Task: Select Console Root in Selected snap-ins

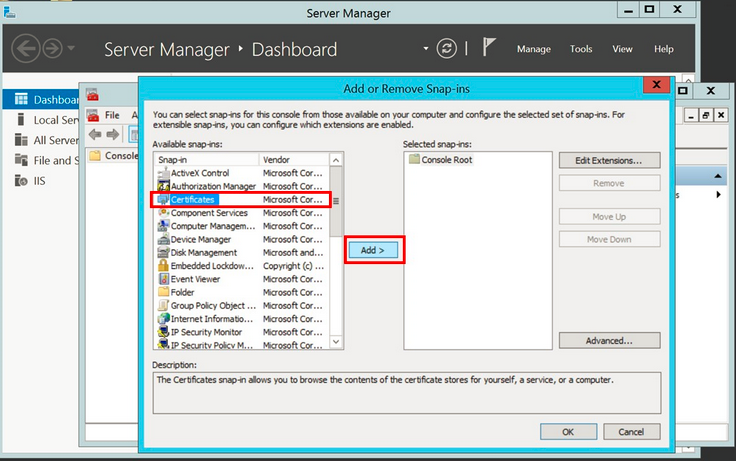Action: (446, 160)
